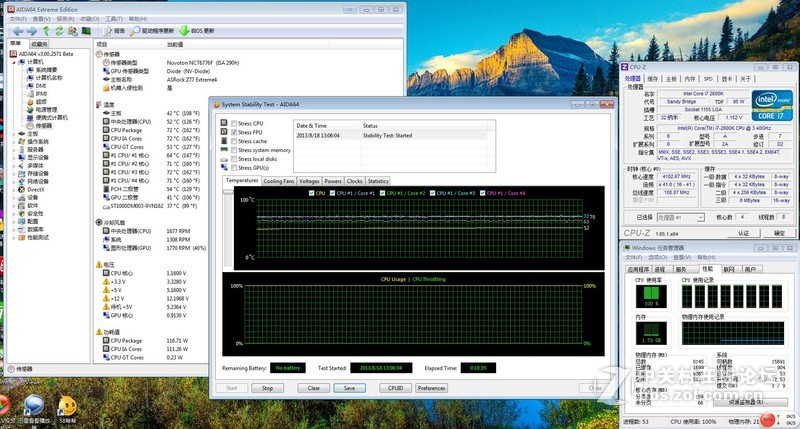
Task: Click the blue Back arrow in AIDA64 toolbar
Action: [x=17, y=31]
